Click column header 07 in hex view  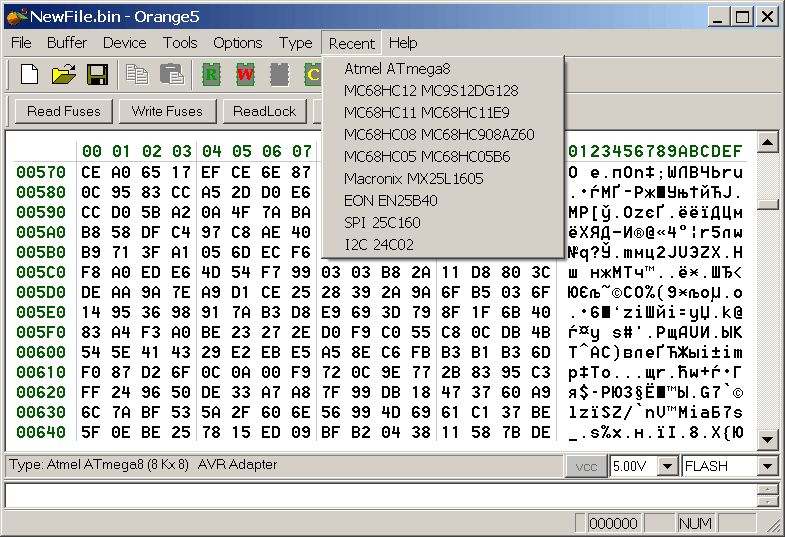click(x=302, y=151)
